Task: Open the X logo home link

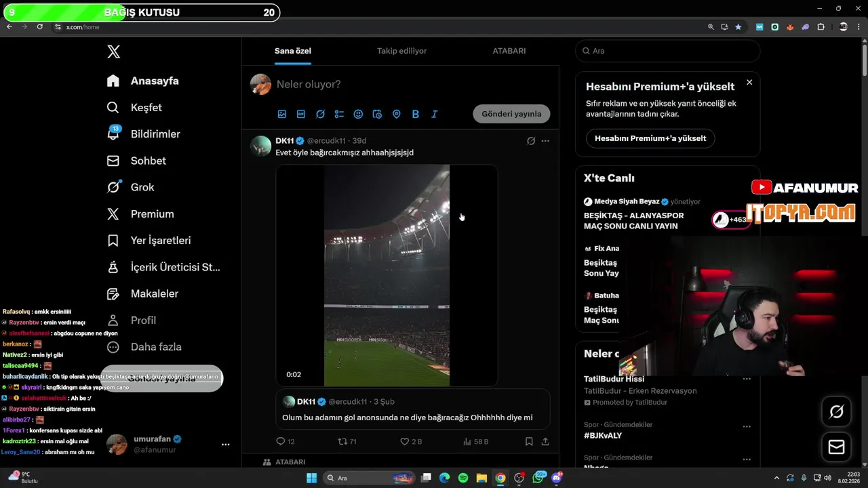Action: pyautogui.click(x=114, y=52)
